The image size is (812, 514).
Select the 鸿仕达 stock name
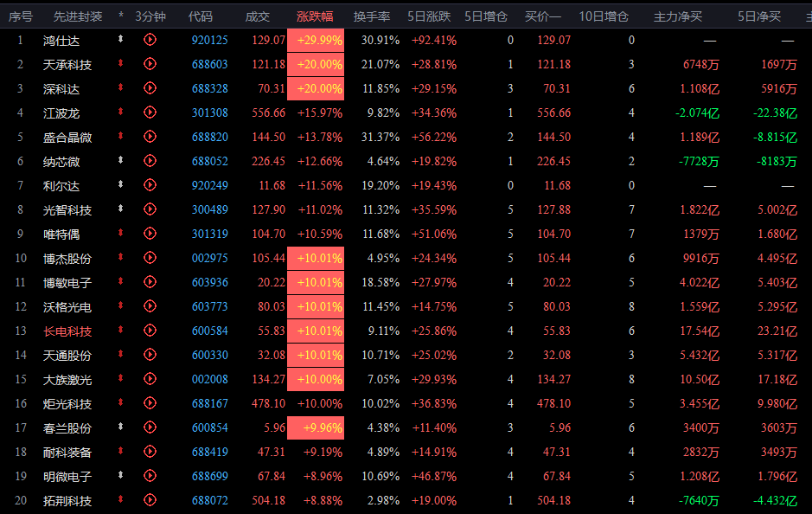pos(61,41)
